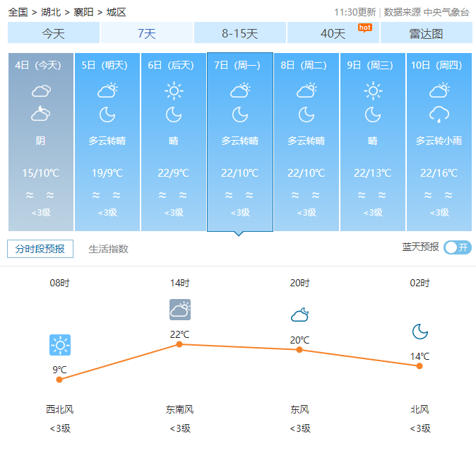Click the partly cloudy icon at 14时
Image resolution: width=476 pixels, height=451 pixels.
[x=180, y=310]
